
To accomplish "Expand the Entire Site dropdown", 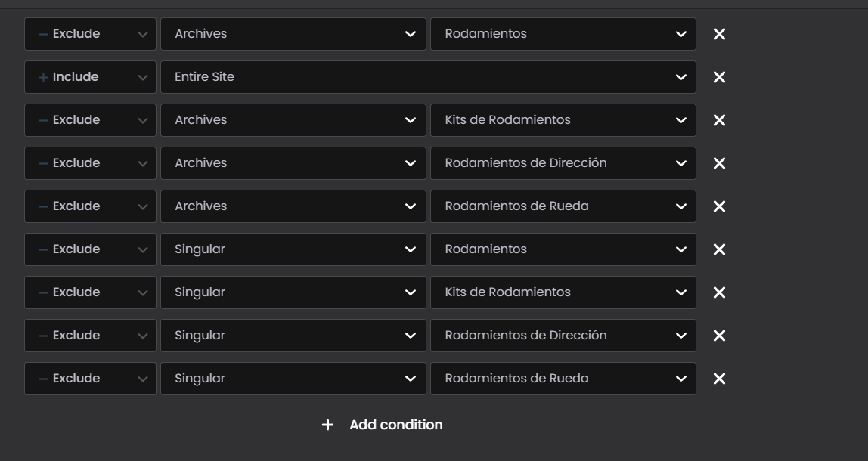I will point(427,77).
